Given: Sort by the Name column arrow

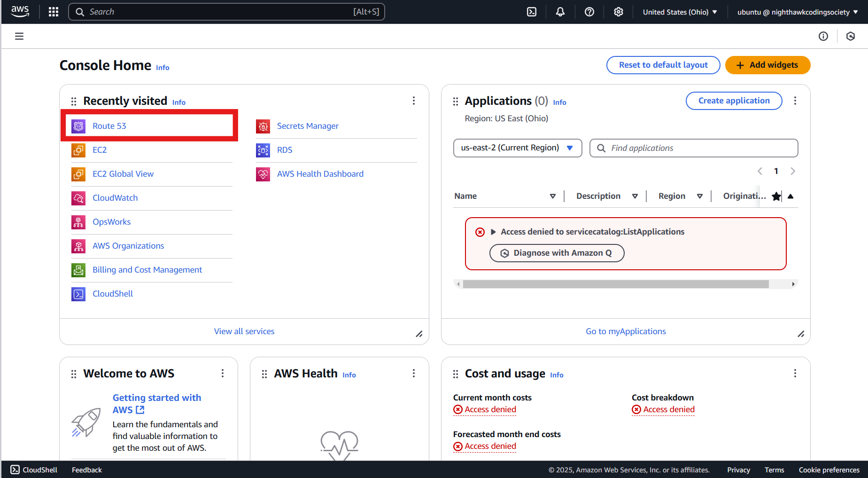Looking at the screenshot, I should tap(553, 196).
